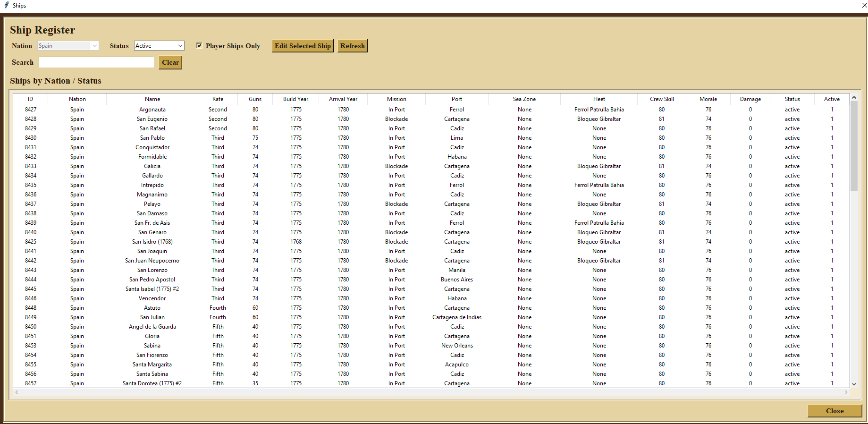Select the San Pedro Apostol row

[431, 280]
